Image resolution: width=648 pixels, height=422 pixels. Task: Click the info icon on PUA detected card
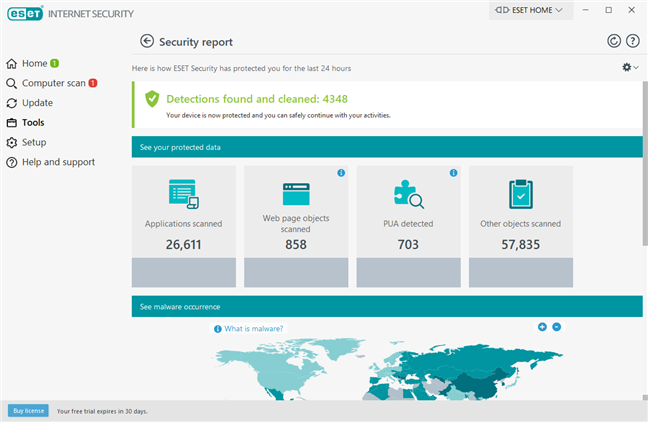(453, 173)
